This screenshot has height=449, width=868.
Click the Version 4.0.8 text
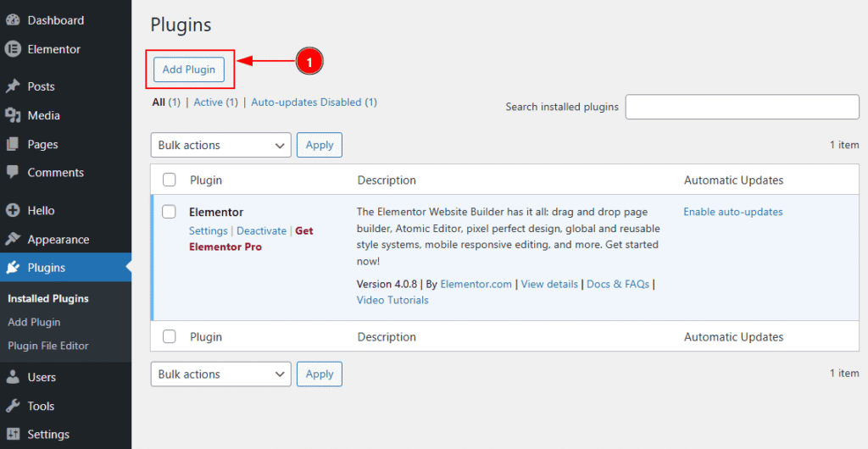[387, 284]
